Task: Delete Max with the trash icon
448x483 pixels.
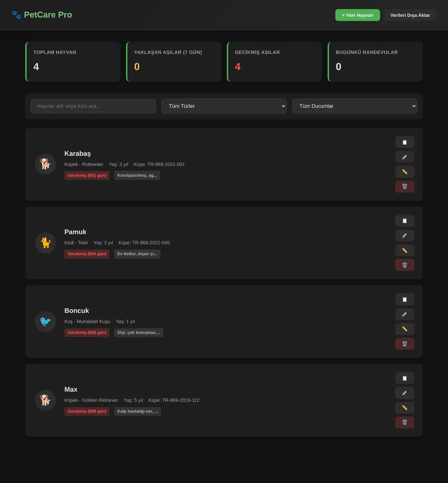Action: [x=405, y=423]
